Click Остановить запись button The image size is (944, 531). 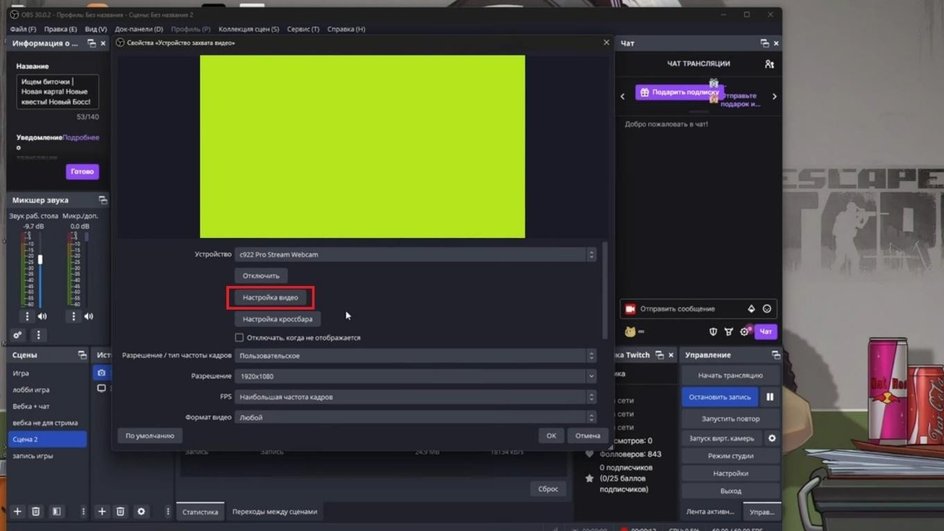click(x=719, y=397)
